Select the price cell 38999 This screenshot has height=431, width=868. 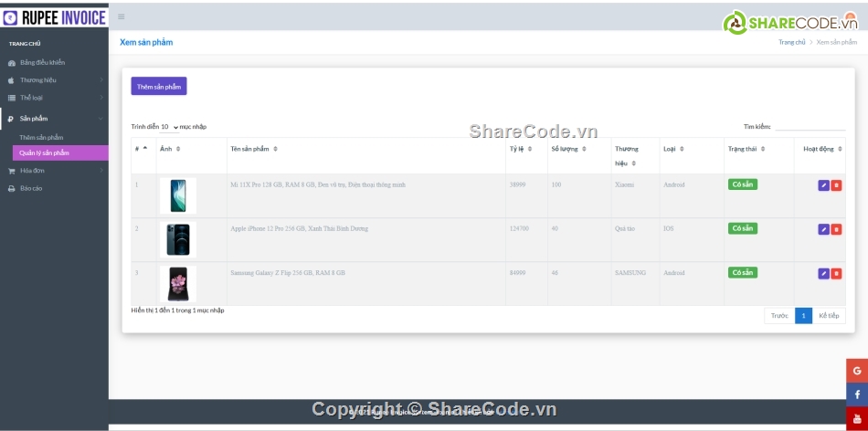click(x=517, y=184)
